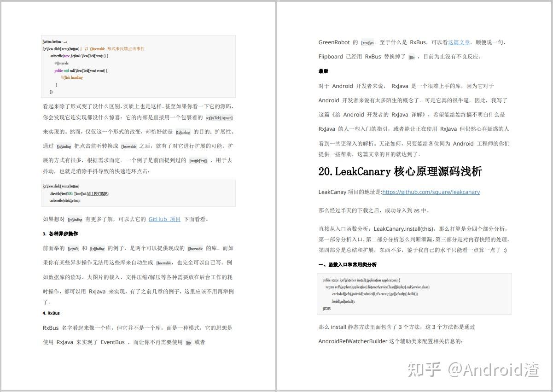Screen dimensions: 553x392
Task: Select the throttleFirst debounce code snippet
Action: tap(137, 193)
